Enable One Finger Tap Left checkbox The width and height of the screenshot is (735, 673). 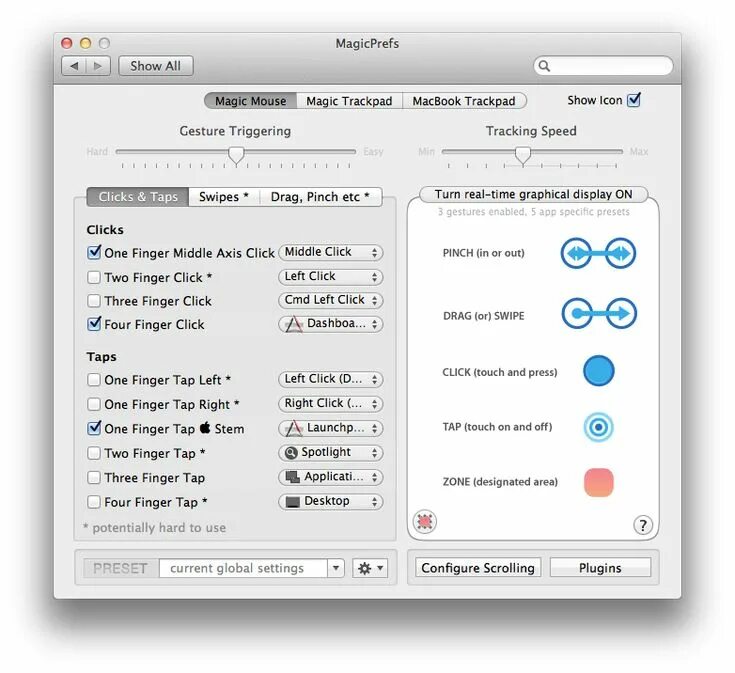point(94,379)
